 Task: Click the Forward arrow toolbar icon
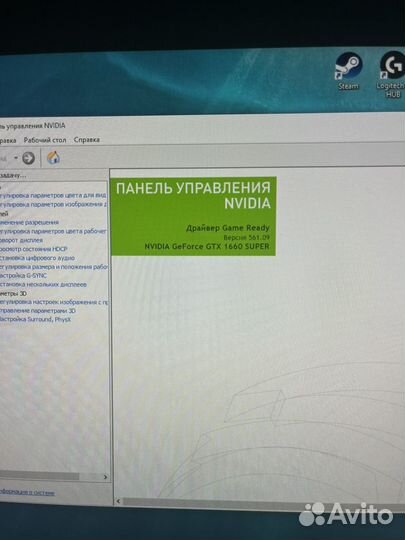(28, 158)
